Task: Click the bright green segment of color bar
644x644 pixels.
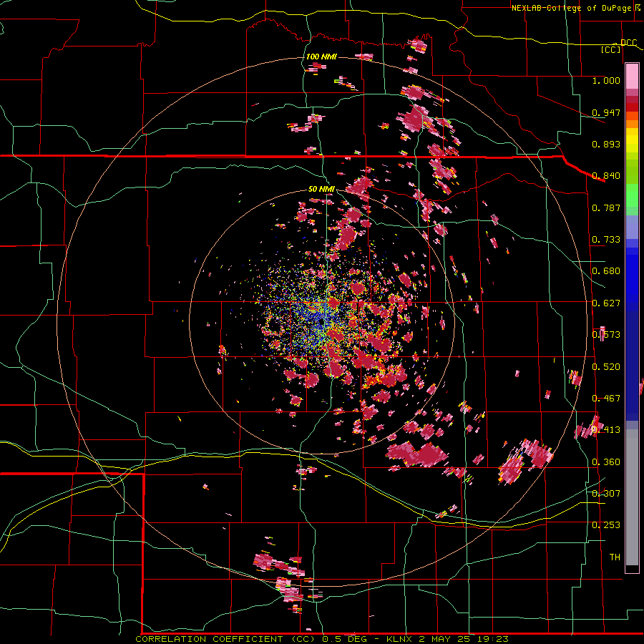Action: [x=632, y=195]
